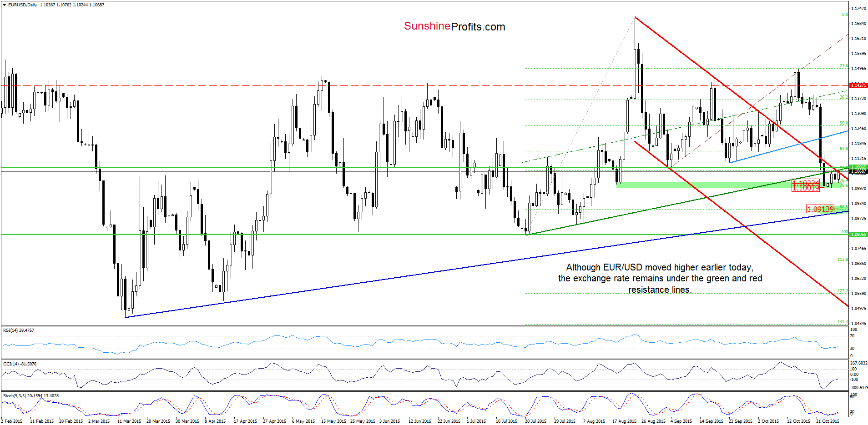Screen dimensions: 868x425
Task: Click the 20 Jul 2015 date label
Action: click(536, 421)
